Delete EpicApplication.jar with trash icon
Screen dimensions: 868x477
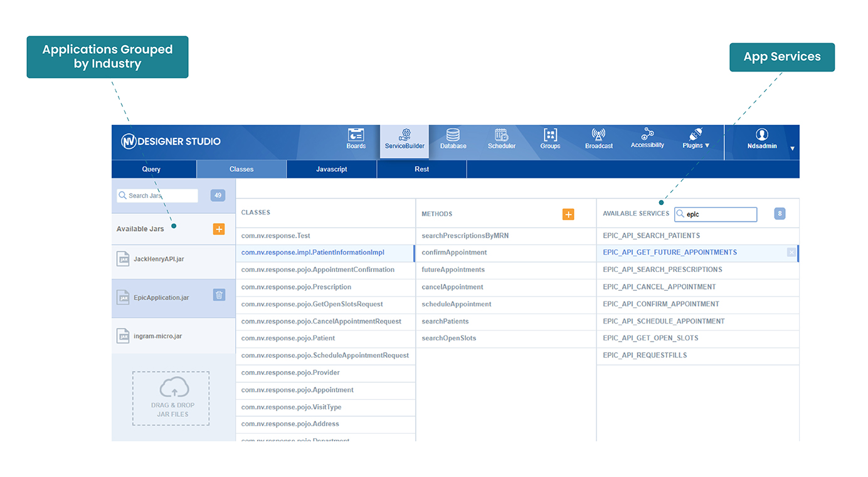[219, 295]
